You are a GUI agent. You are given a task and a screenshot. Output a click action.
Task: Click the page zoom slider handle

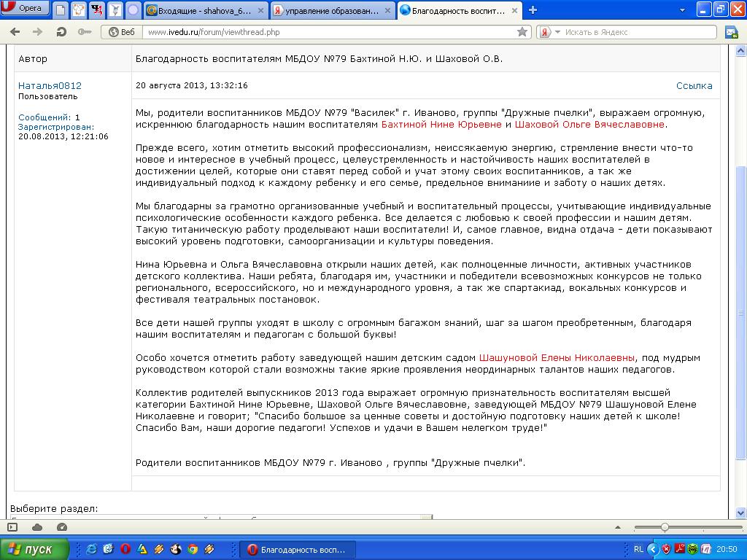(x=665, y=527)
